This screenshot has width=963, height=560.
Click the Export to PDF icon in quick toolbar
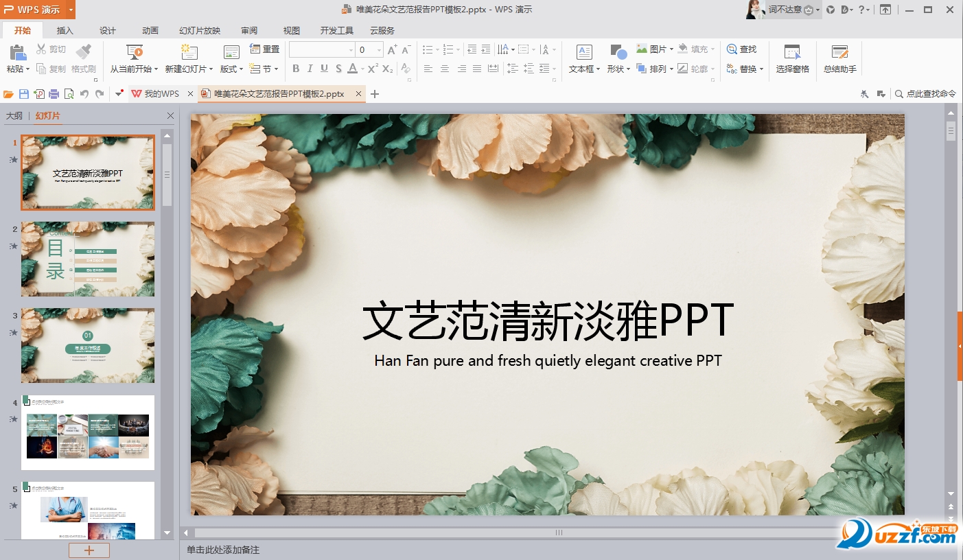38,94
